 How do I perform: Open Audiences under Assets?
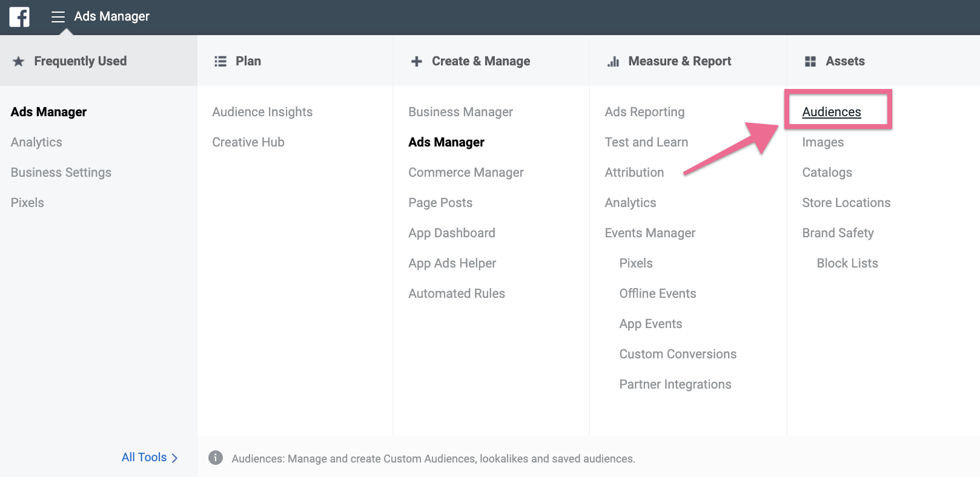tap(832, 112)
